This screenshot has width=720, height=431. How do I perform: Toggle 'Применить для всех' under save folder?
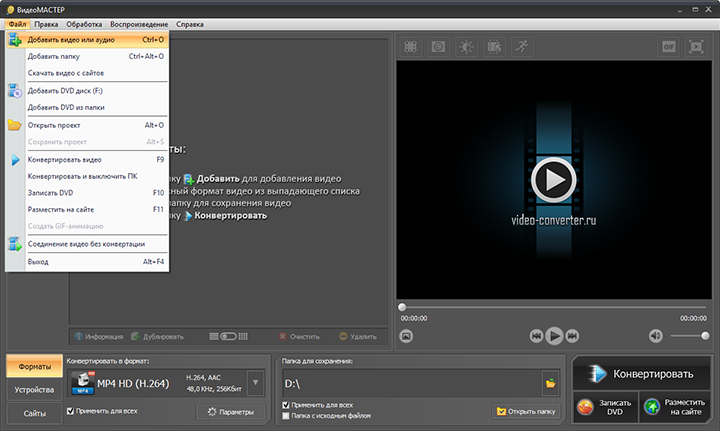[286, 405]
